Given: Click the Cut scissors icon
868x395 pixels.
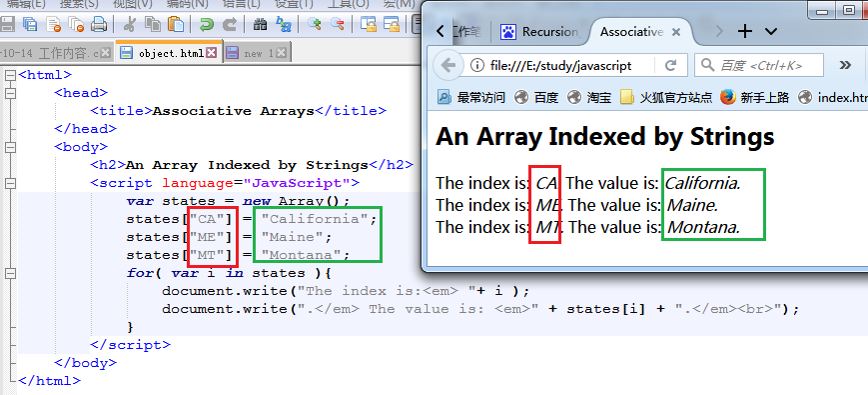Looking at the screenshot, I should coord(130,24).
